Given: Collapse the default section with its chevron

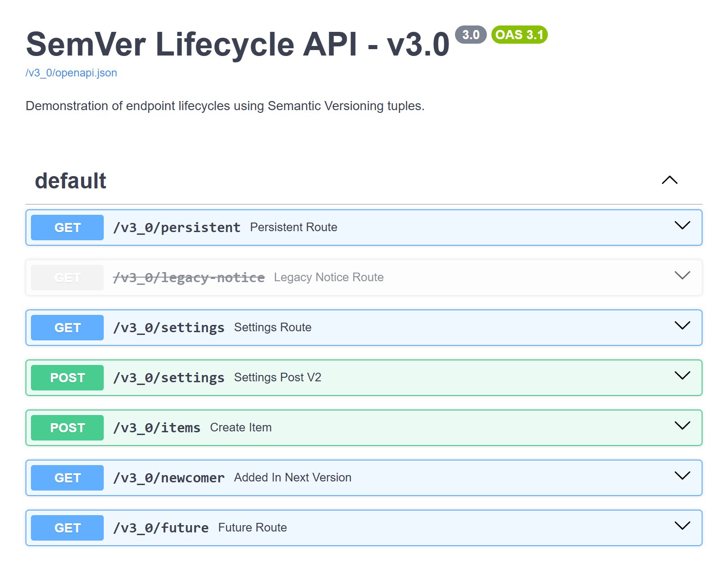Looking at the screenshot, I should [x=669, y=180].
